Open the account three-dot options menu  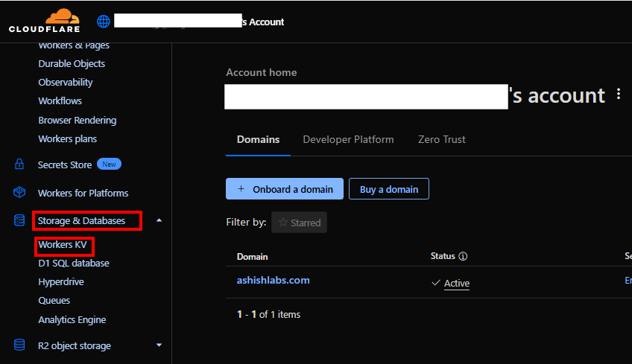[x=619, y=95]
